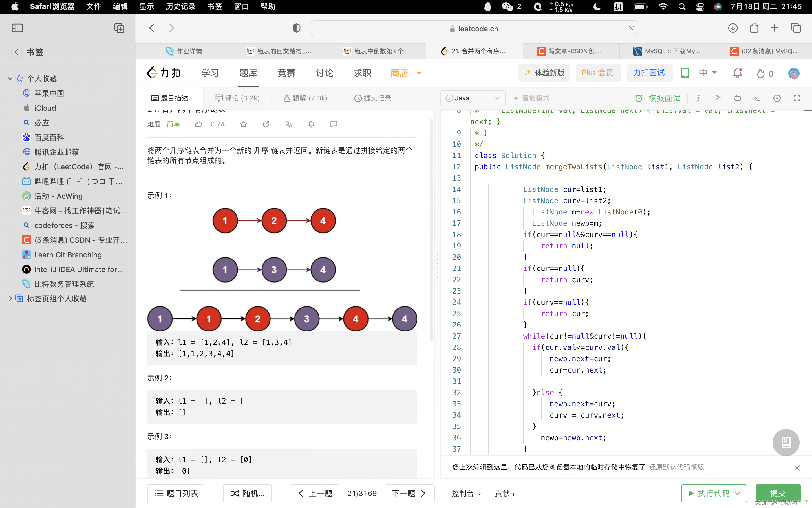812x508 pixels.
Task: Click the 随机 random problem button
Action: (247, 493)
